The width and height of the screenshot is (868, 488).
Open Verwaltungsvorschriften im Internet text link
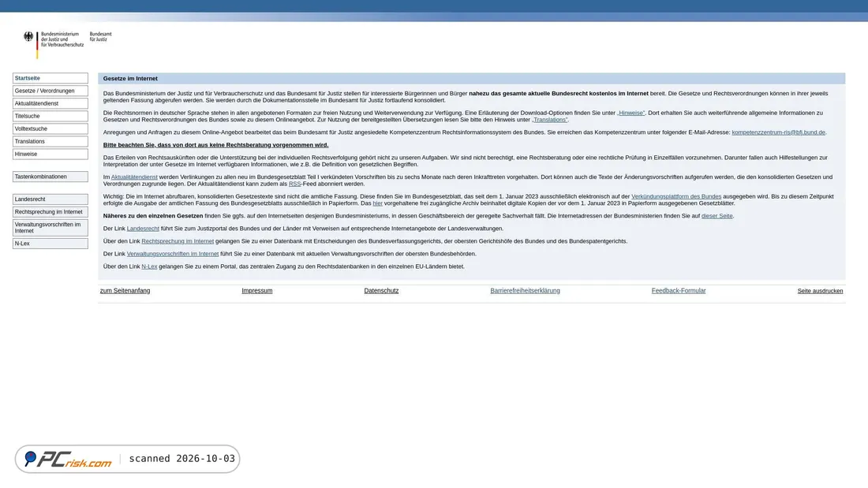coord(173,254)
